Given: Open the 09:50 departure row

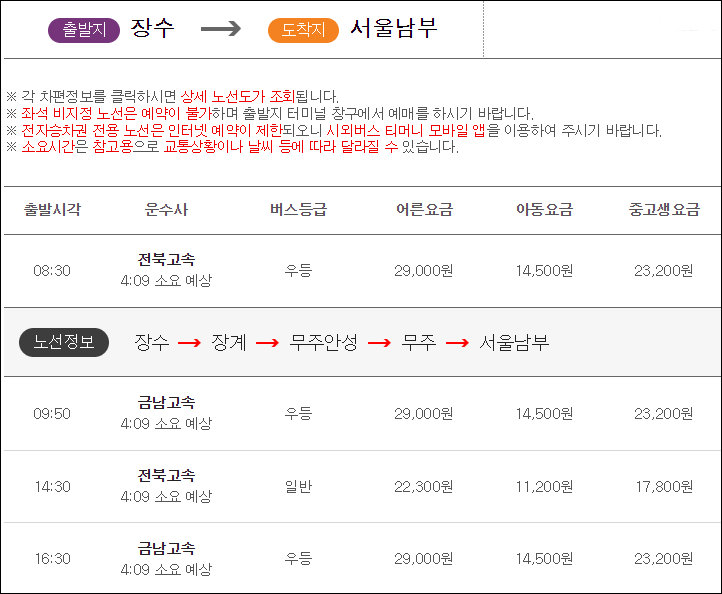Looking at the screenshot, I should (x=361, y=413).
